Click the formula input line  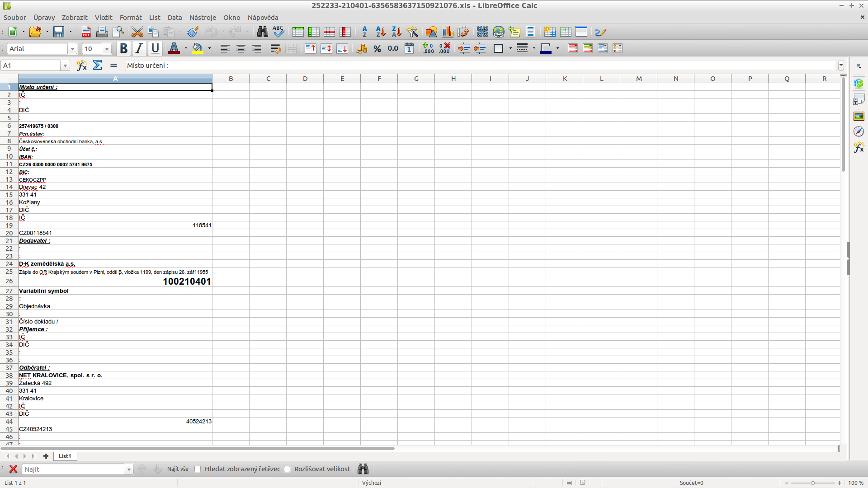(481, 66)
